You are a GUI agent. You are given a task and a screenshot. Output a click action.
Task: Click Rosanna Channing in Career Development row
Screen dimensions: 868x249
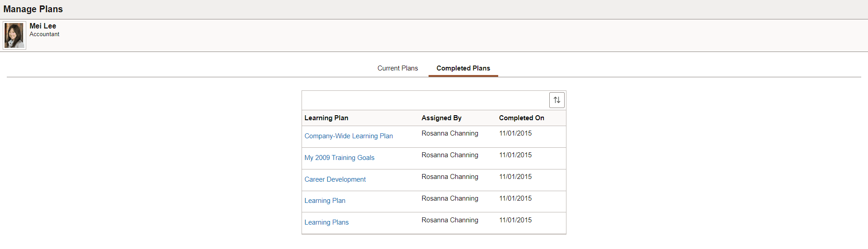pos(450,177)
